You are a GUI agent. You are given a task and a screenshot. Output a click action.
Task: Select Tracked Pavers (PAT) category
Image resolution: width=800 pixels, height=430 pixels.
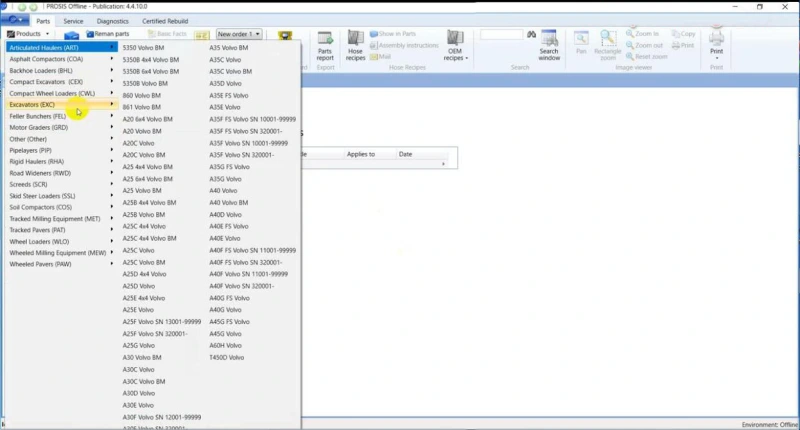click(x=62, y=230)
